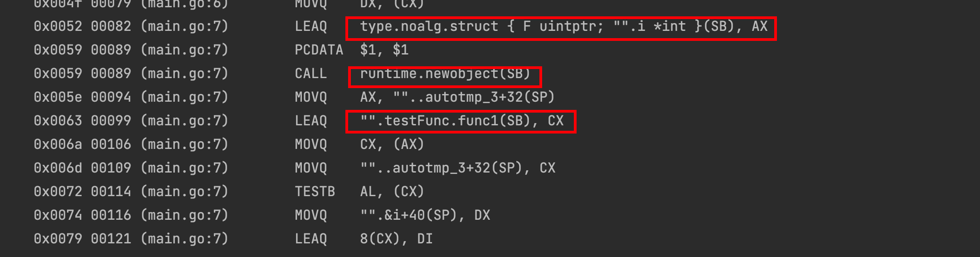Click the TESTB instruction mnemonic
The height and width of the screenshot is (257, 980).
click(x=315, y=192)
